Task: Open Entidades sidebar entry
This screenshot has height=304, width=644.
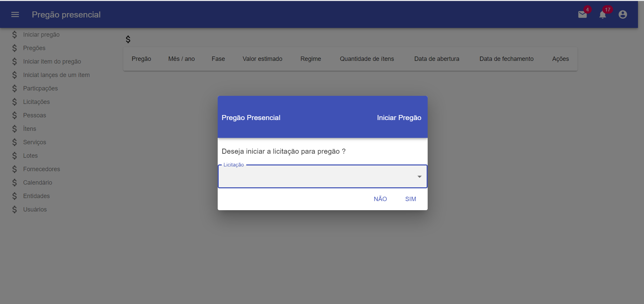Action: [x=36, y=196]
